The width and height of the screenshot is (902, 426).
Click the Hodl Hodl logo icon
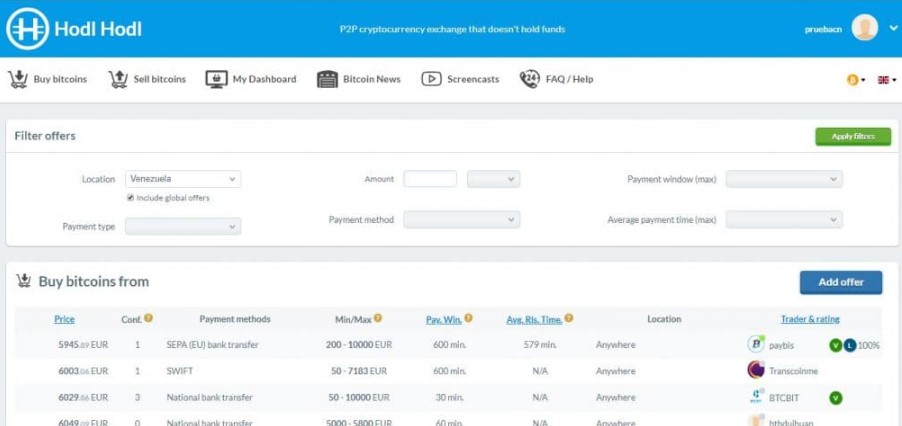click(28, 29)
